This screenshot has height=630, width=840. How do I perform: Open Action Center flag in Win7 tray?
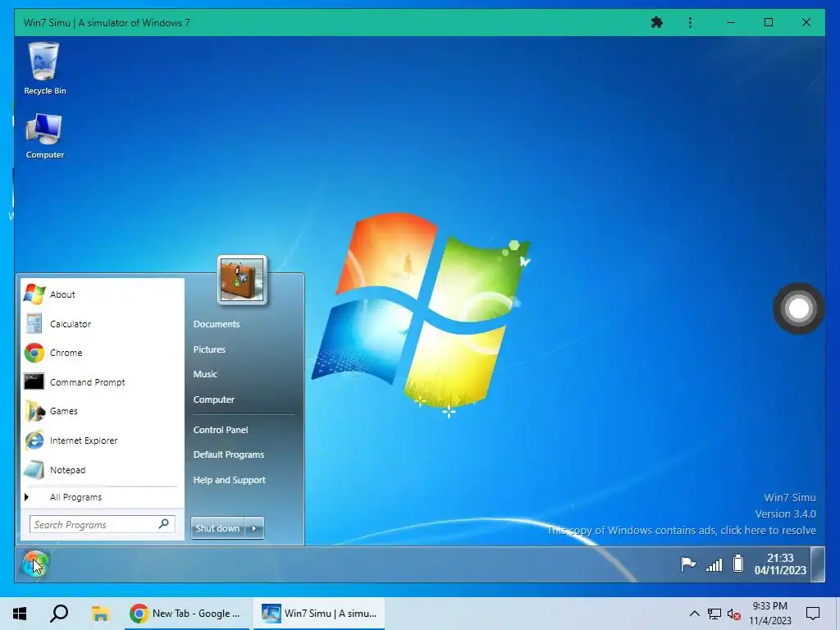pyautogui.click(x=688, y=564)
